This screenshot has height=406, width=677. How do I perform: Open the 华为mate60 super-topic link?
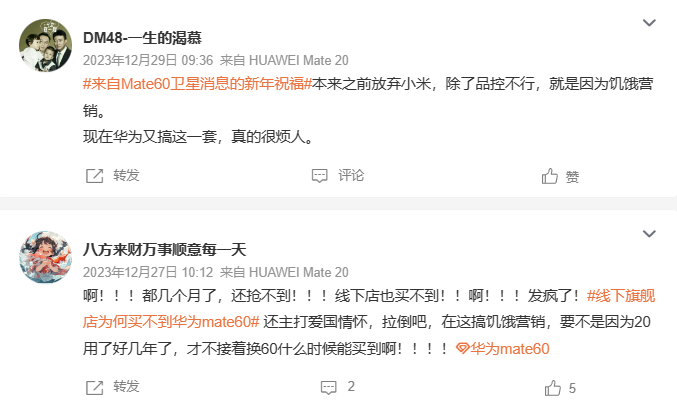(x=503, y=349)
